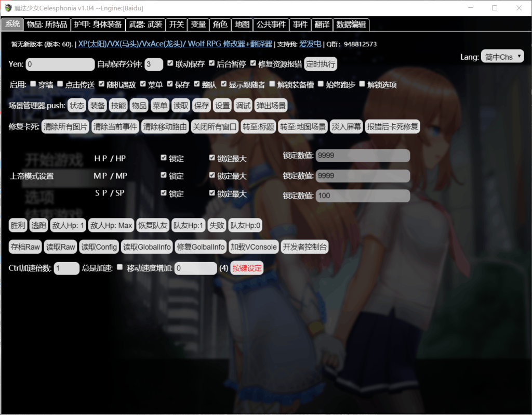Open the XP/VX/VxAce Wolf RPG 修改器 link
The width and height of the screenshot is (532, 415).
pyautogui.click(x=175, y=44)
